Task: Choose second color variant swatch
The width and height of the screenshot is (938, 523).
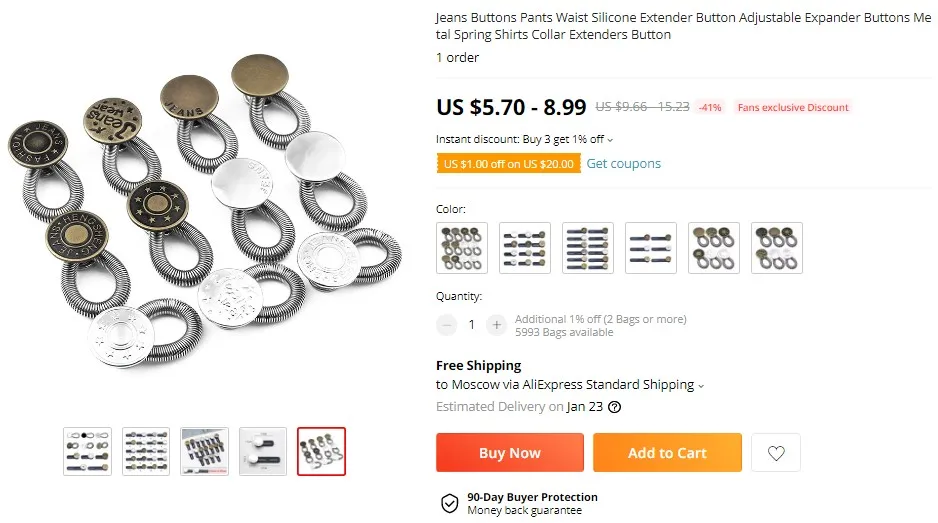Action: click(x=525, y=248)
